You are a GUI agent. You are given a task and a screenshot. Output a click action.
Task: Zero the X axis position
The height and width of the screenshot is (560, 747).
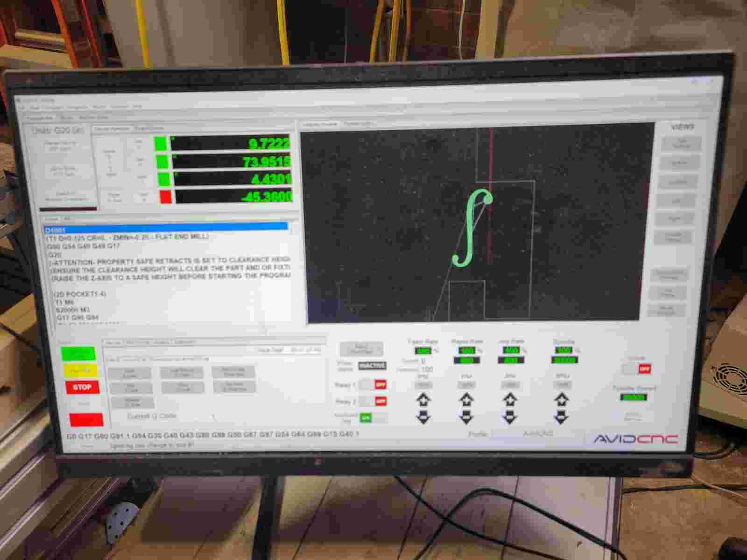click(139, 144)
